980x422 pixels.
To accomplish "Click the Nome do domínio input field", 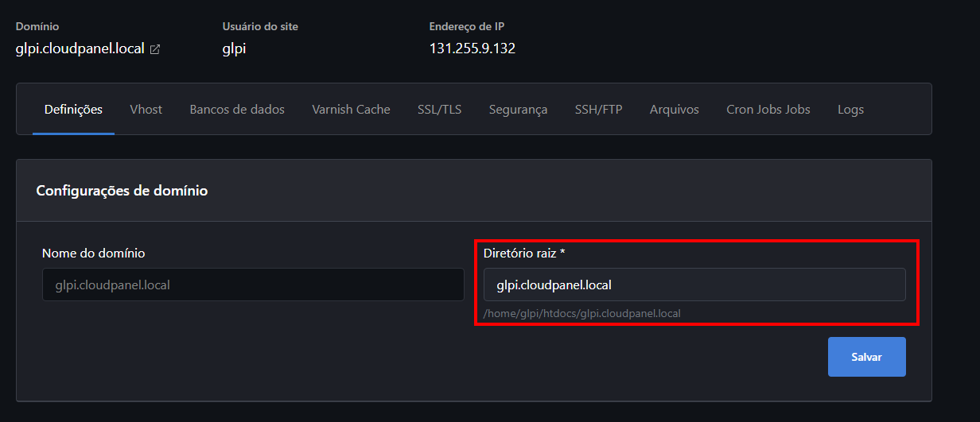I will pos(253,285).
